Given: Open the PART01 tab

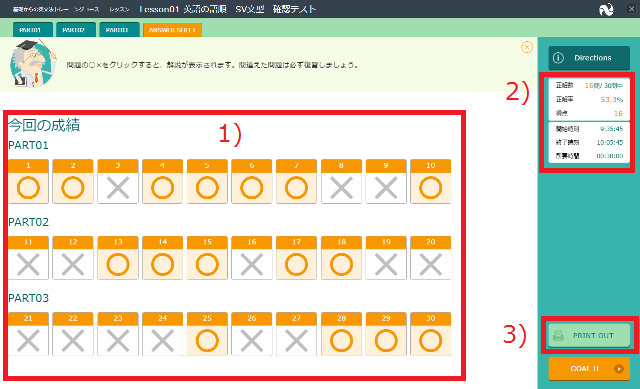Looking at the screenshot, I should [33, 30].
